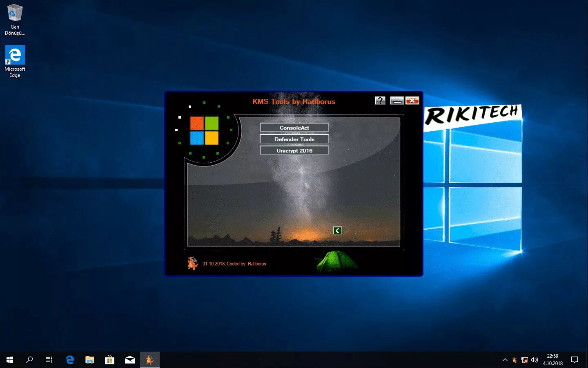Click the 'Coded by: Ratiborus' text

point(246,264)
